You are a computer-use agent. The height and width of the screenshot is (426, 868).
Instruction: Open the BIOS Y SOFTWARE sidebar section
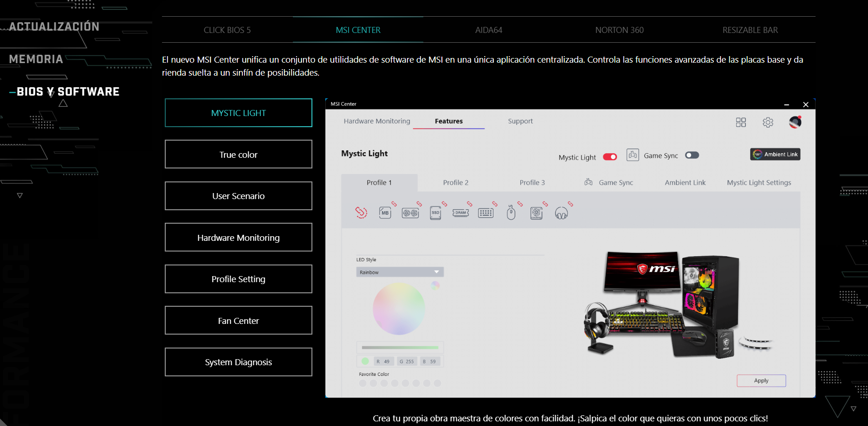[68, 91]
